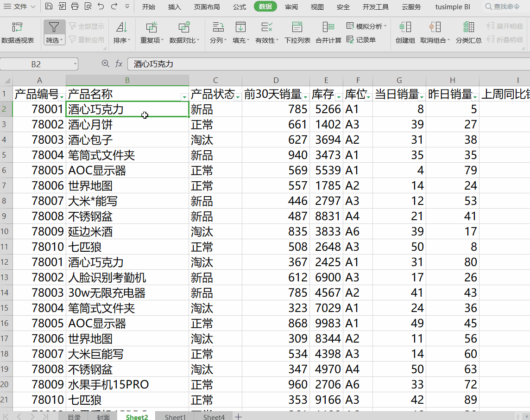The height and width of the screenshot is (420, 530).
Task: Click the print preview icon
Action: pyautogui.click(x=88, y=6)
